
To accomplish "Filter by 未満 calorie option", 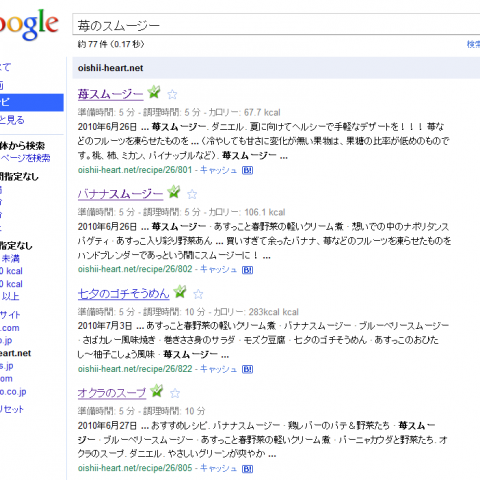I will 10,259.
